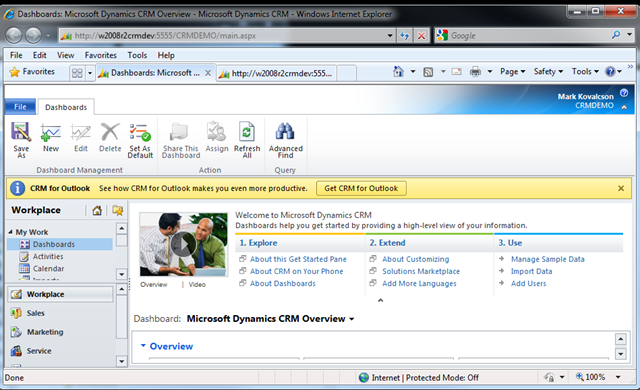Open the address bar history dropdown
Viewport: 640px width, 390px height.
tap(390, 35)
